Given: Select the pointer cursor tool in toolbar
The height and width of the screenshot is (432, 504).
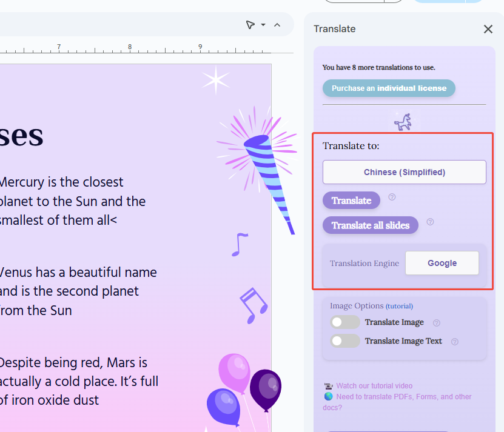Looking at the screenshot, I should coord(250,25).
